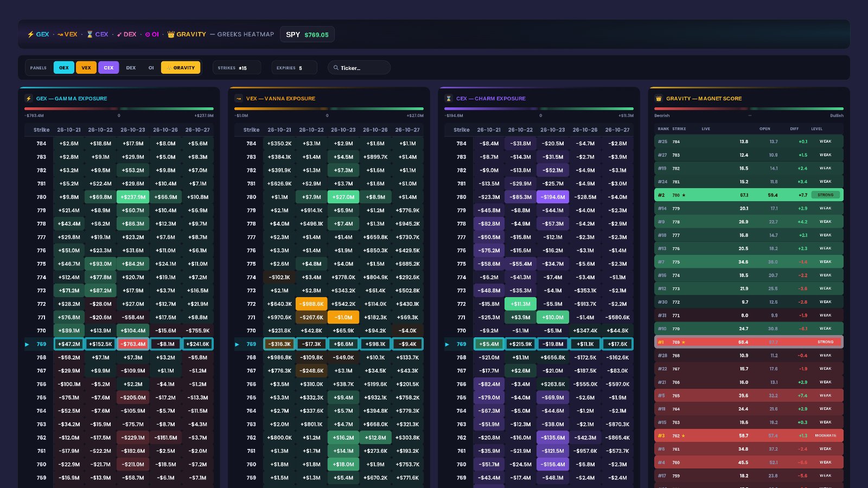Toggle the CEX panel chip
This screenshot has height=488, width=868.
coord(108,68)
